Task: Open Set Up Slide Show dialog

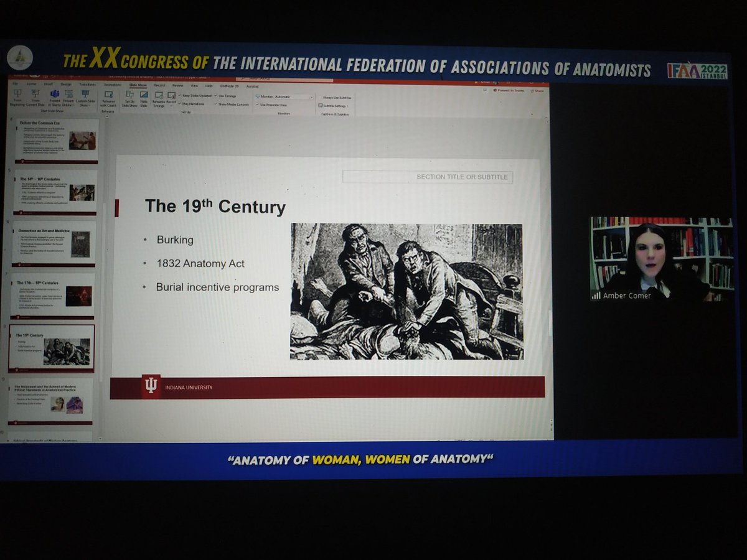Action: click(129, 98)
